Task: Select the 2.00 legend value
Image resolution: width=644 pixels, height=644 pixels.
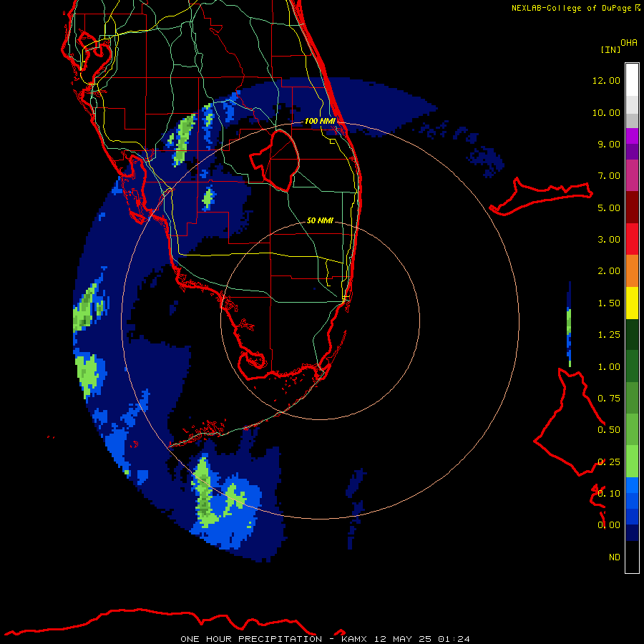Action: [x=609, y=271]
